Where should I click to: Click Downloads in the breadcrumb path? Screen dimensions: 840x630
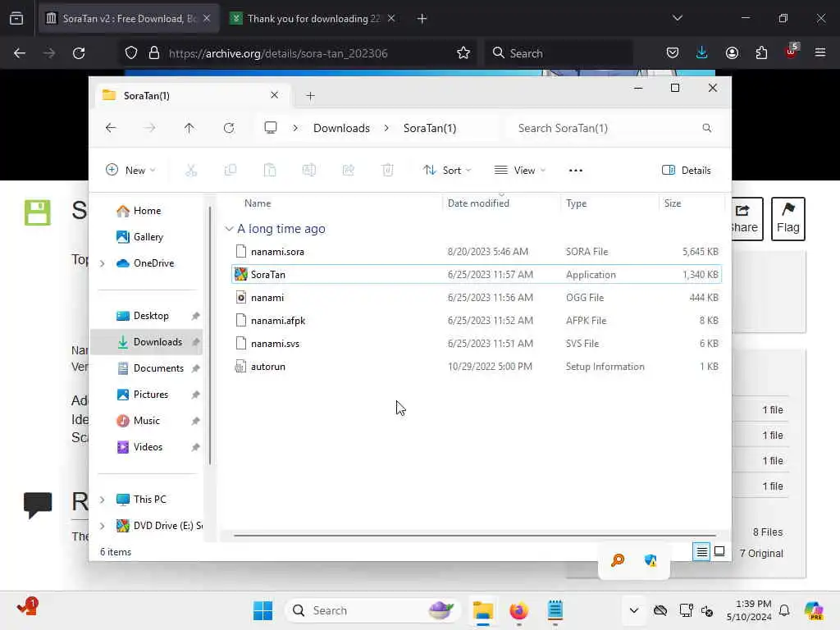click(x=341, y=128)
